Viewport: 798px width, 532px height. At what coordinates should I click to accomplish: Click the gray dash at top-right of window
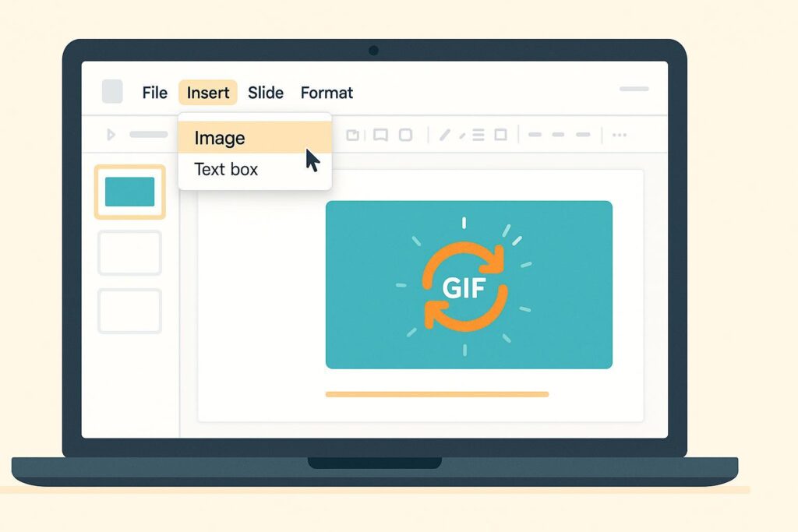coord(634,89)
